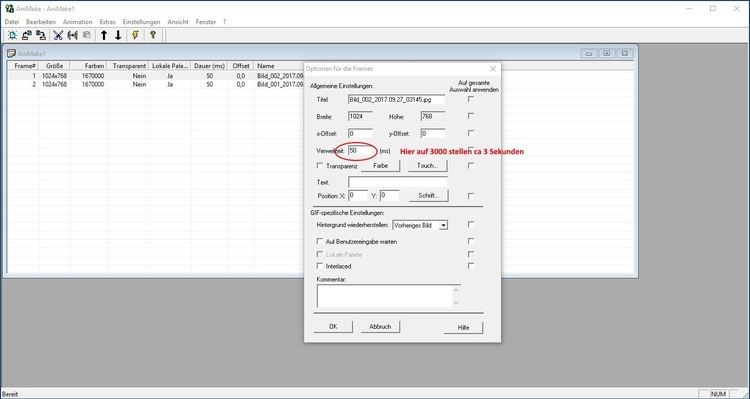
Task: Click the Touch... button
Action: point(428,166)
